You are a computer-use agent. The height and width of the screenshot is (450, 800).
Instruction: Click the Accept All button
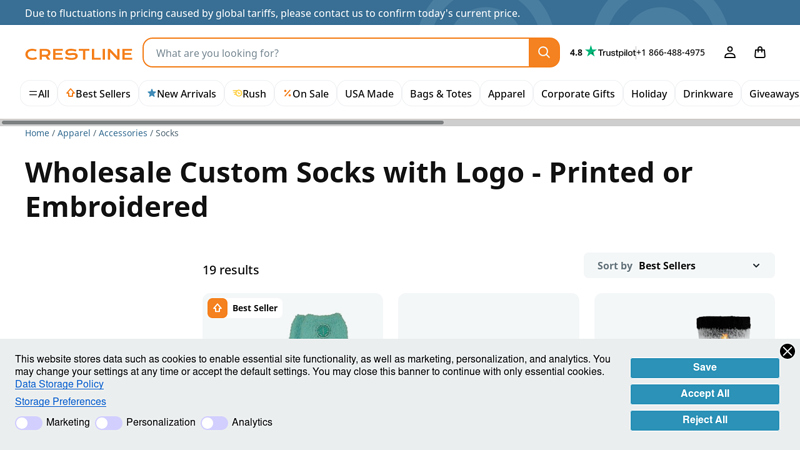point(705,394)
